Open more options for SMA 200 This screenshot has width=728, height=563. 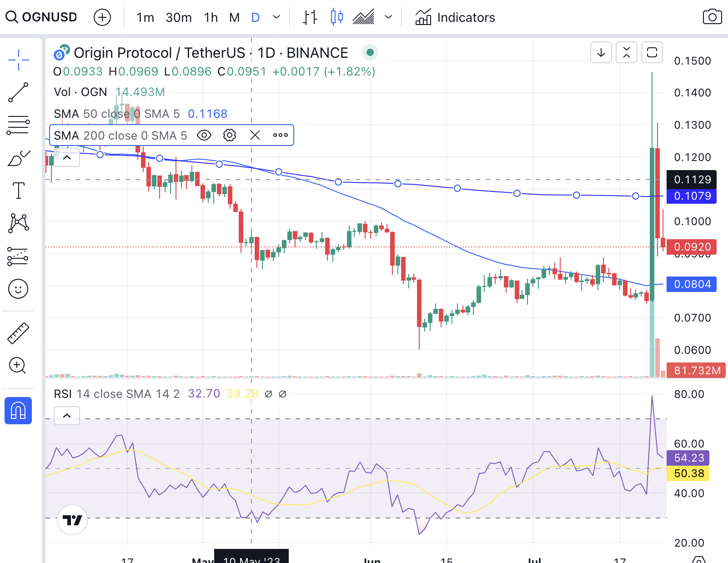[281, 135]
